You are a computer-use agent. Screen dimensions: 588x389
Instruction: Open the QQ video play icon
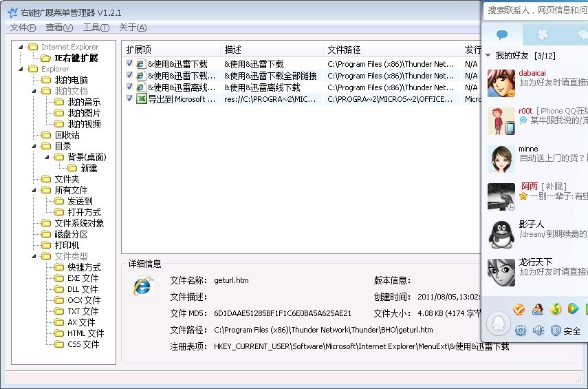click(x=573, y=308)
